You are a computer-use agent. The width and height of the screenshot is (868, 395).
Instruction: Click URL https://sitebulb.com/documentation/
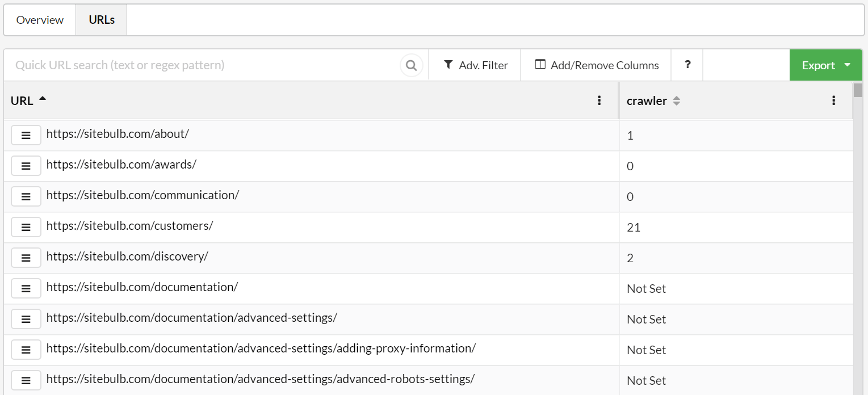pyautogui.click(x=142, y=287)
